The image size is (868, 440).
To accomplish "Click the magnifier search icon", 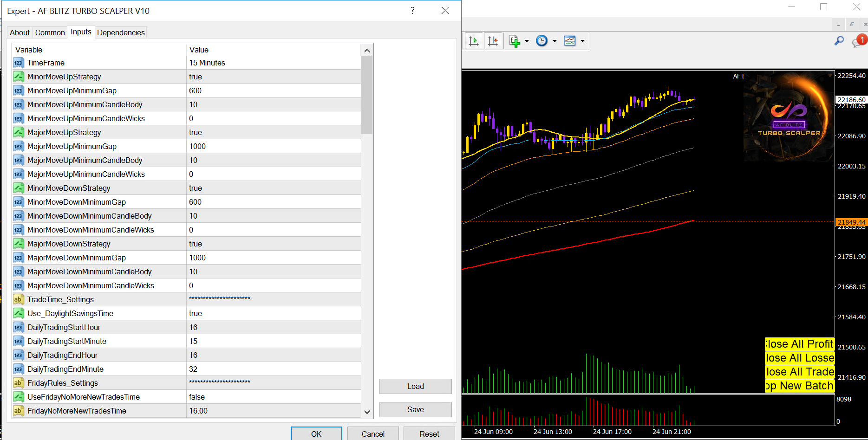I will 839,41.
